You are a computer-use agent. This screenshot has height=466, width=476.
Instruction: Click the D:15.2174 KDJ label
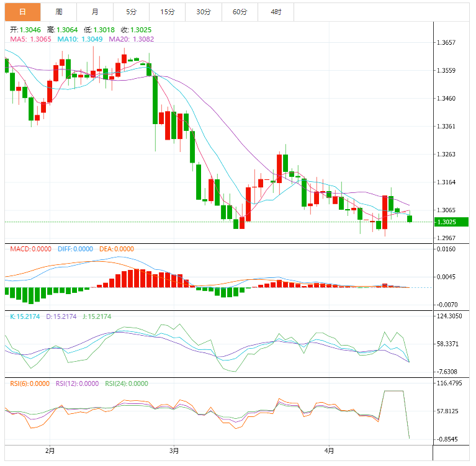click(61, 316)
